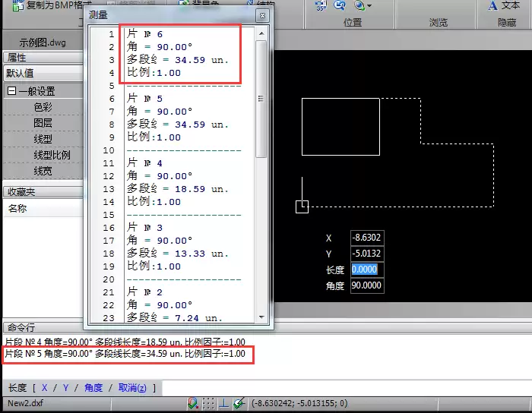532x413 pixels.
Task: Click the X option in command prompt
Action: 44,388
